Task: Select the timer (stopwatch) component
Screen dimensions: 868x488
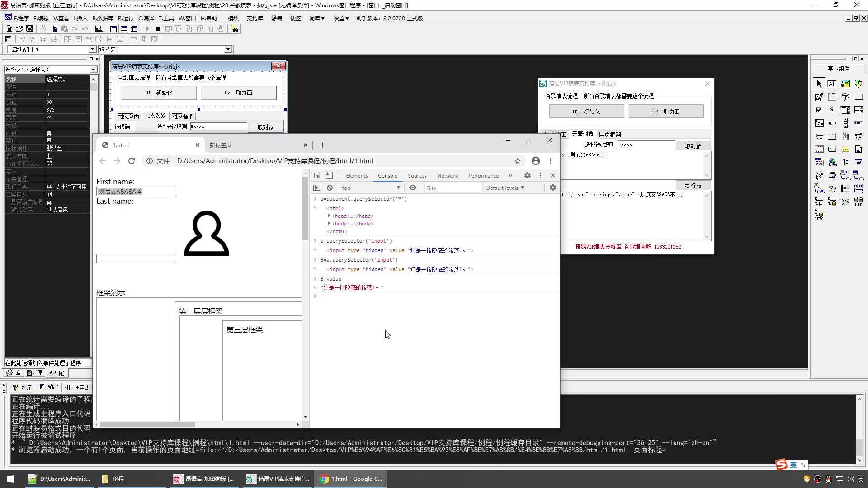Action: point(819,175)
